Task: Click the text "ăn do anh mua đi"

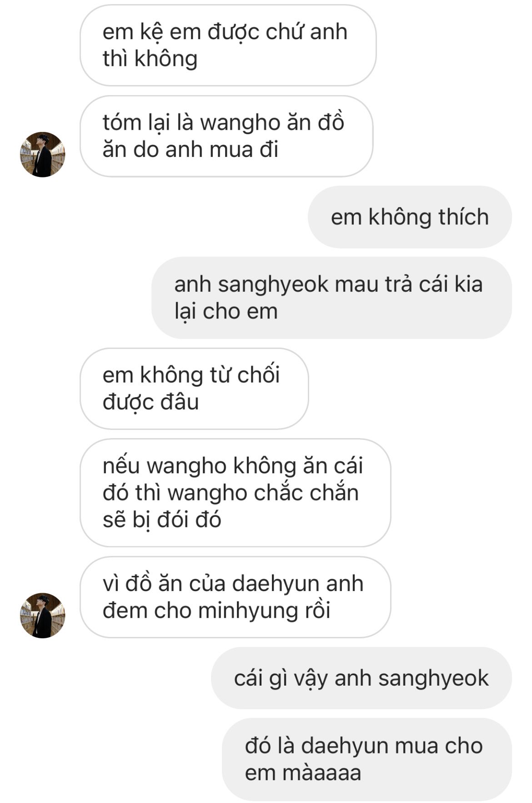Action: [x=191, y=150]
